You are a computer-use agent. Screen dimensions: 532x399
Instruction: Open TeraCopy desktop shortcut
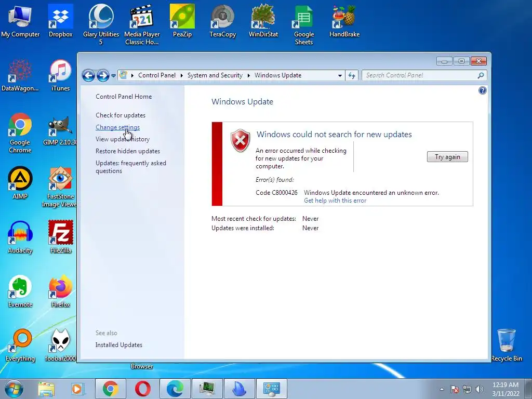[x=222, y=21]
